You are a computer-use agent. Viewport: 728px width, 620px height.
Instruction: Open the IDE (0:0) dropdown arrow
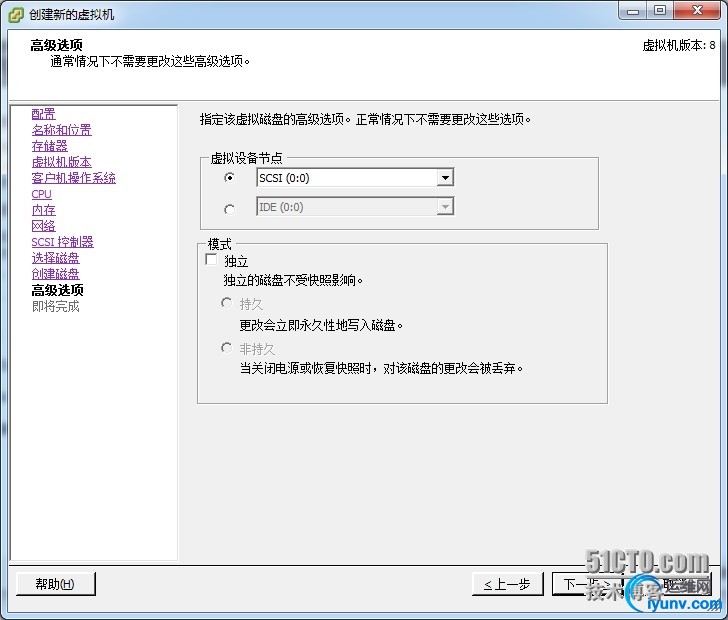pos(445,207)
